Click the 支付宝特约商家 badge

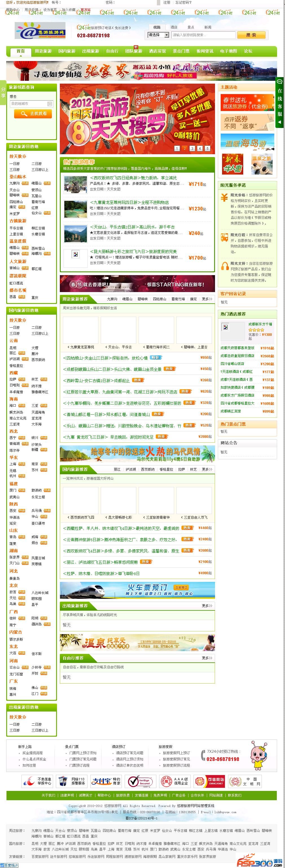click(x=106, y=781)
